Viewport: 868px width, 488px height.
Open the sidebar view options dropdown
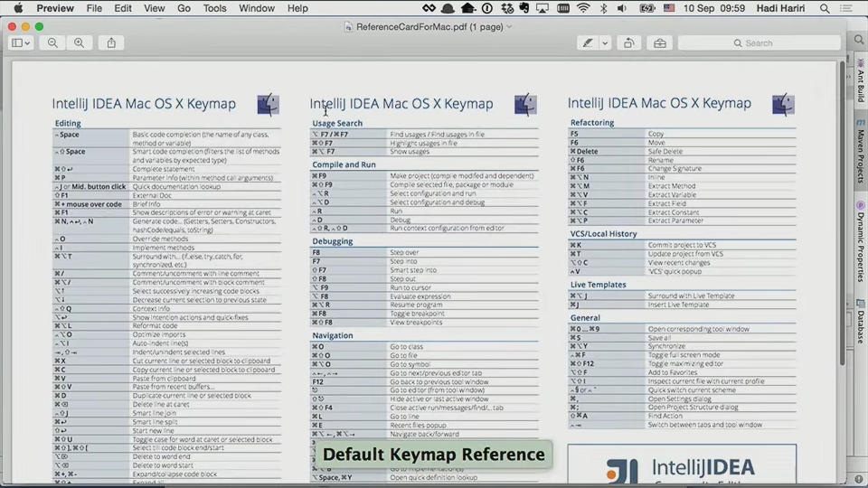pyautogui.click(x=21, y=42)
